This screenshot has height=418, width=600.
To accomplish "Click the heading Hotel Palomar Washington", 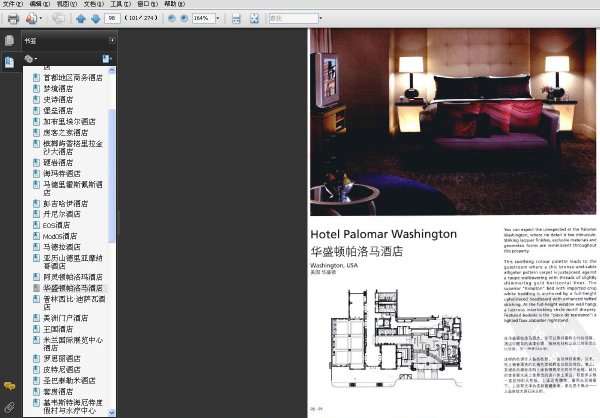I will [383, 234].
